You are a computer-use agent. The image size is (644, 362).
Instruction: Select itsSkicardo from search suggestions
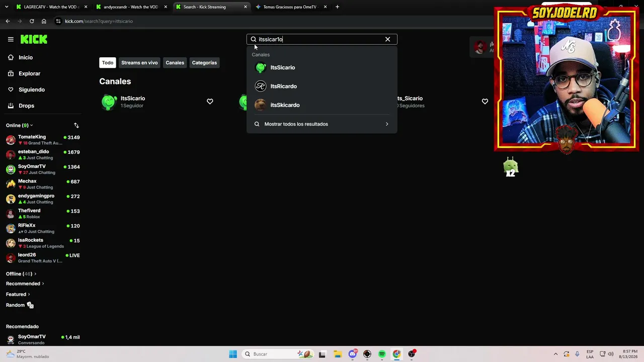pos(321,105)
